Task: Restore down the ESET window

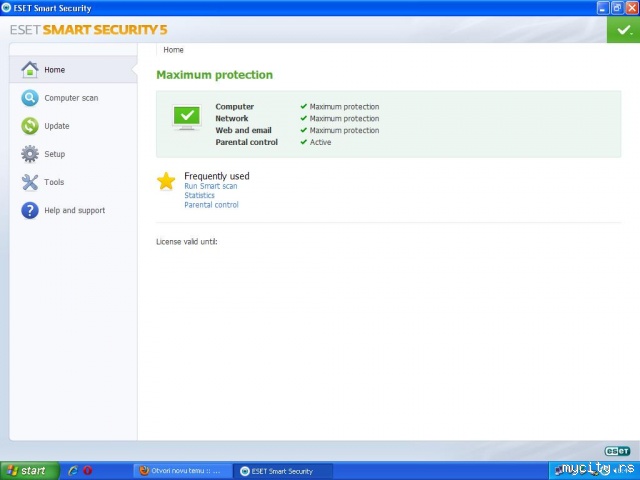Action: 617,8
